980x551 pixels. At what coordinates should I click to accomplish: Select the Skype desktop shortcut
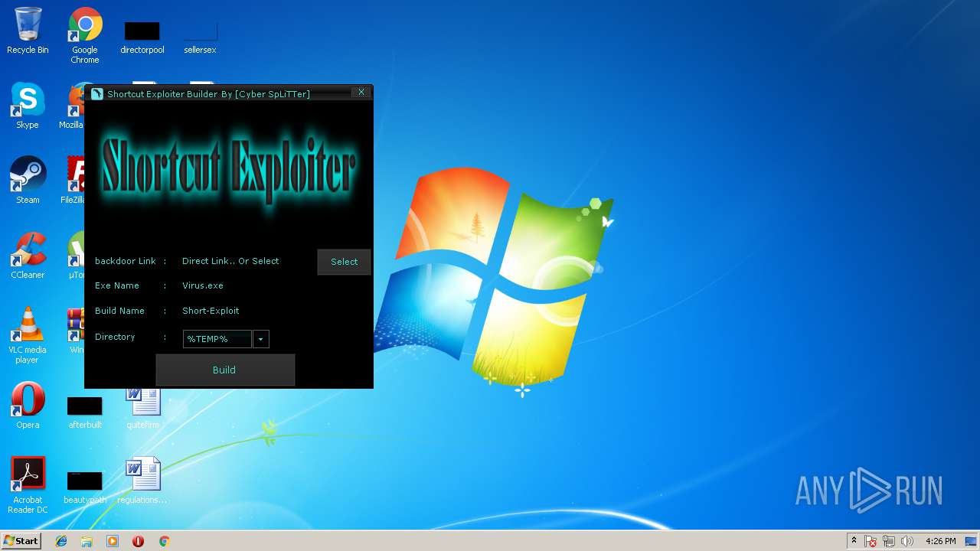28,106
